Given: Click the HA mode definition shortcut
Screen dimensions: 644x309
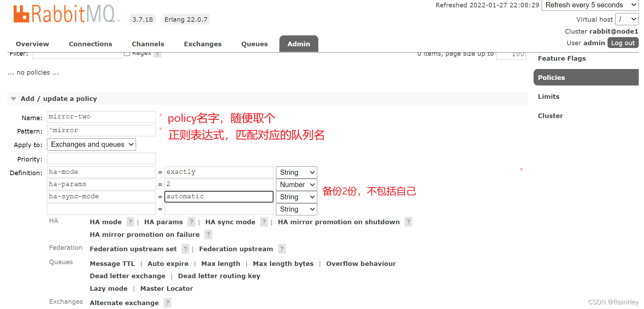Looking at the screenshot, I should click(x=106, y=222).
